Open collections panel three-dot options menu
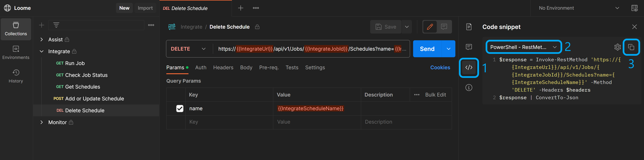Viewport: 644px width, 160px height. pos(151,25)
